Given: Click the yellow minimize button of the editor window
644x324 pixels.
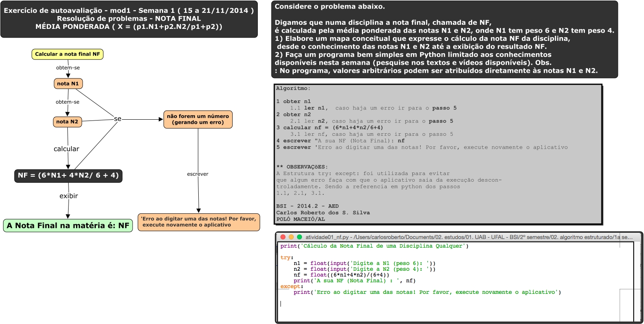Looking at the screenshot, I should pos(291,237).
